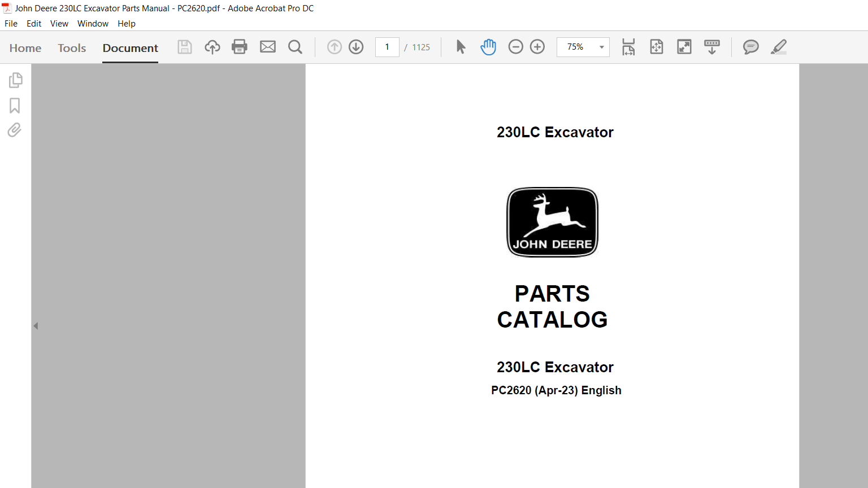
Task: Select the Document tab
Action: pos(131,48)
